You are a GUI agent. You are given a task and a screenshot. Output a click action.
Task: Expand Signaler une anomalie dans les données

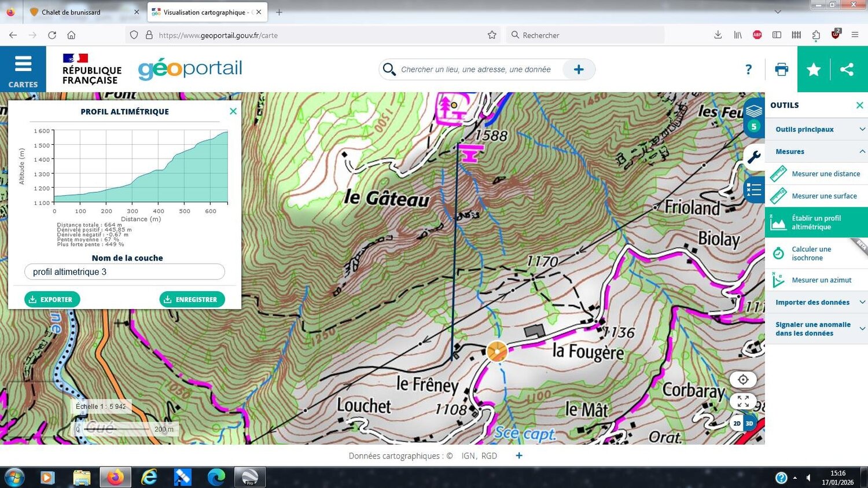click(x=816, y=329)
